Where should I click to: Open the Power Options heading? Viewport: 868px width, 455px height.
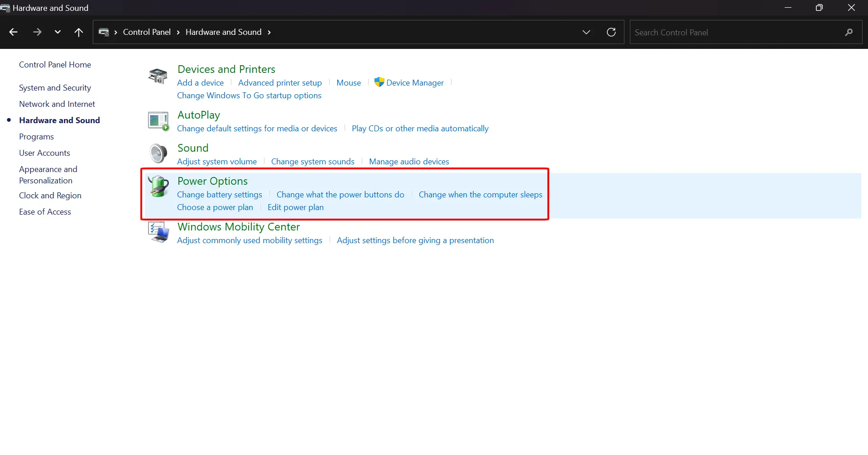[212, 181]
